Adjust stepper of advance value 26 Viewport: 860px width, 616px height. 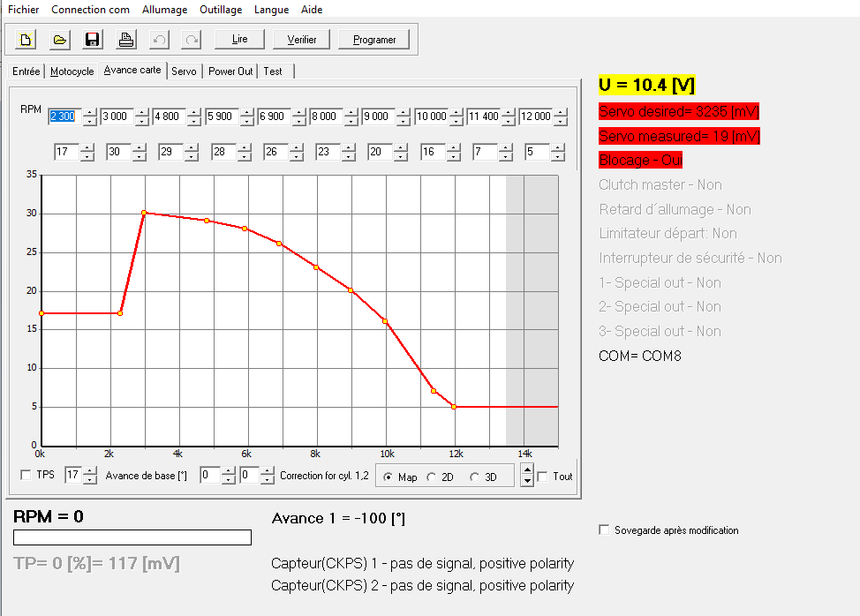click(x=296, y=152)
